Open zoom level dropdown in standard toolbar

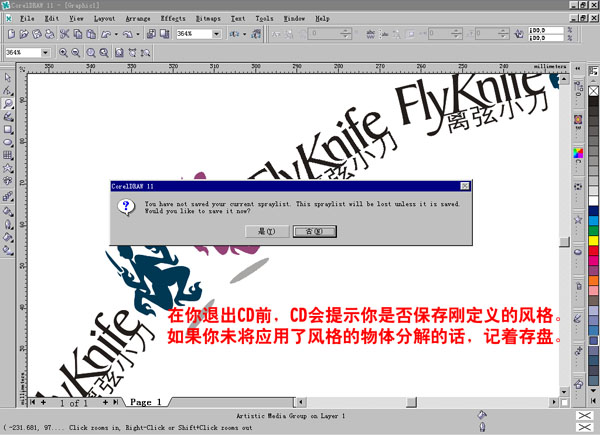click(217, 34)
